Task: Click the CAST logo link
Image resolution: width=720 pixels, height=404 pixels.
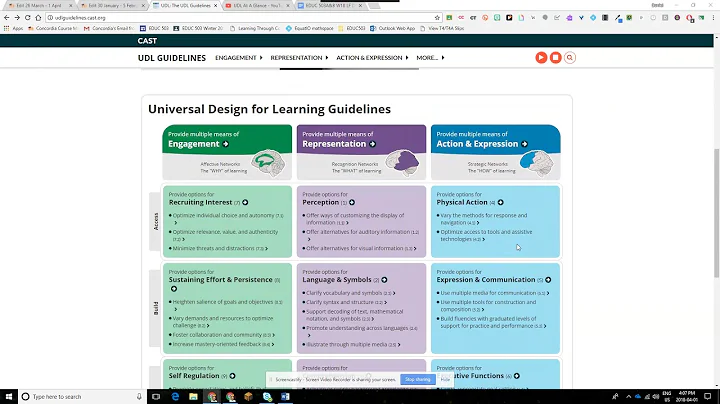Action: (x=147, y=41)
